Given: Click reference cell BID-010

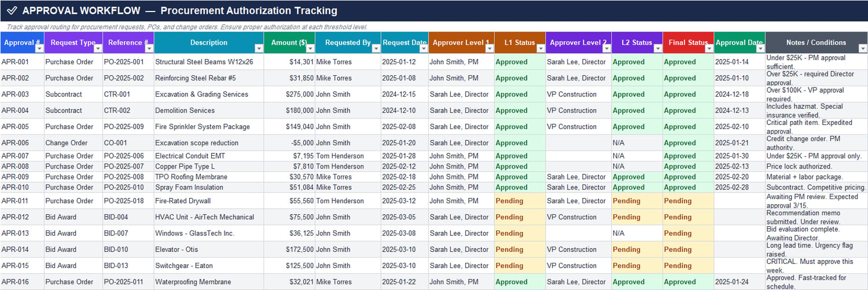Looking at the screenshot, I should point(128,249).
